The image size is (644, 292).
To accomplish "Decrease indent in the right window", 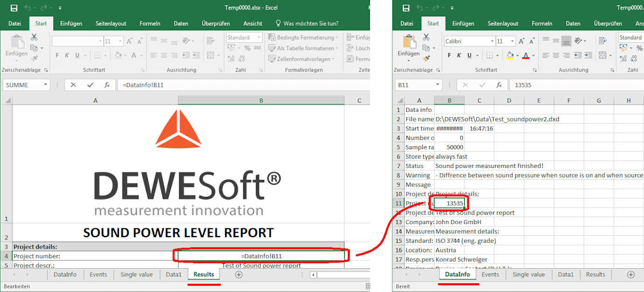I will click(x=577, y=55).
